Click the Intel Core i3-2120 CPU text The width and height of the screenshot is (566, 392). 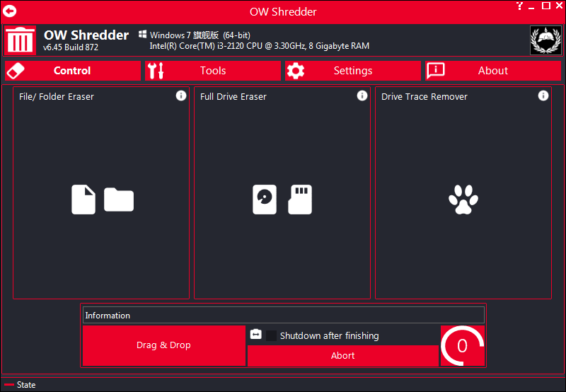(x=259, y=46)
